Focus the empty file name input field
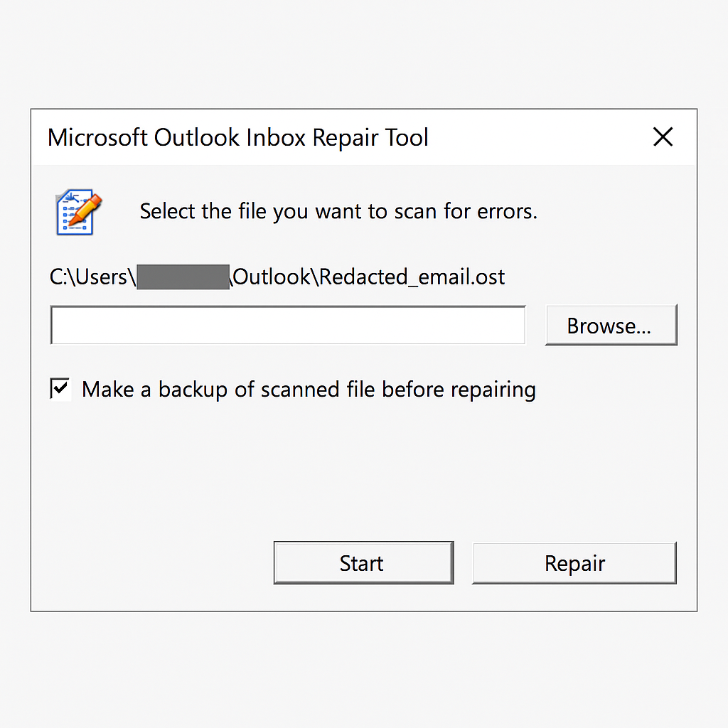Viewport: 728px width, 728px height. (x=288, y=325)
